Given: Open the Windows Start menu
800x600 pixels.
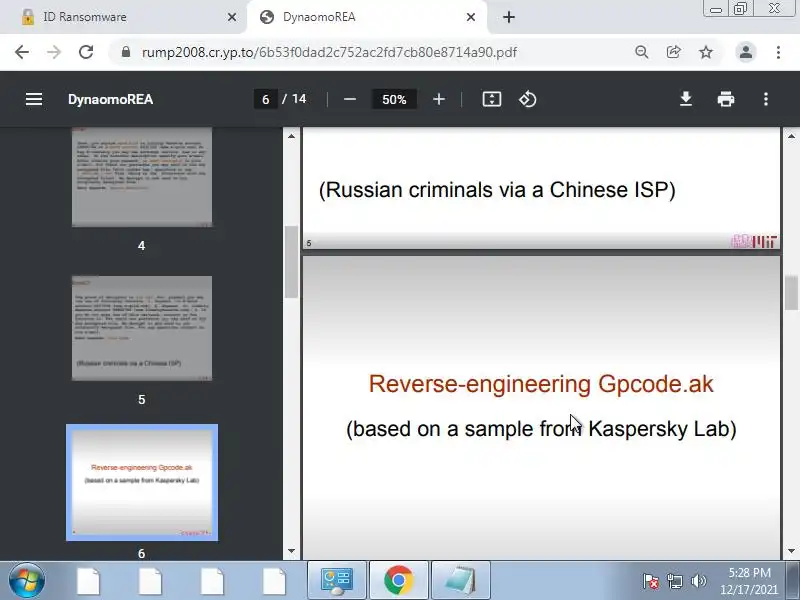Looking at the screenshot, I should pyautogui.click(x=27, y=581).
